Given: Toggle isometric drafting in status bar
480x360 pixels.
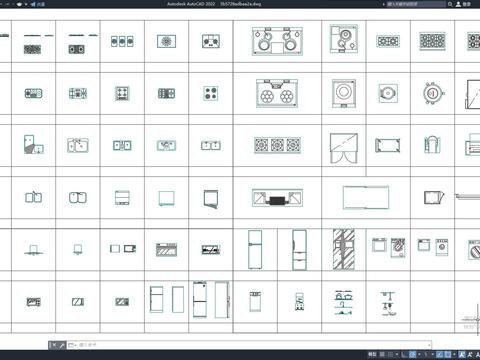Looking at the screenshot, I should coord(426,354).
